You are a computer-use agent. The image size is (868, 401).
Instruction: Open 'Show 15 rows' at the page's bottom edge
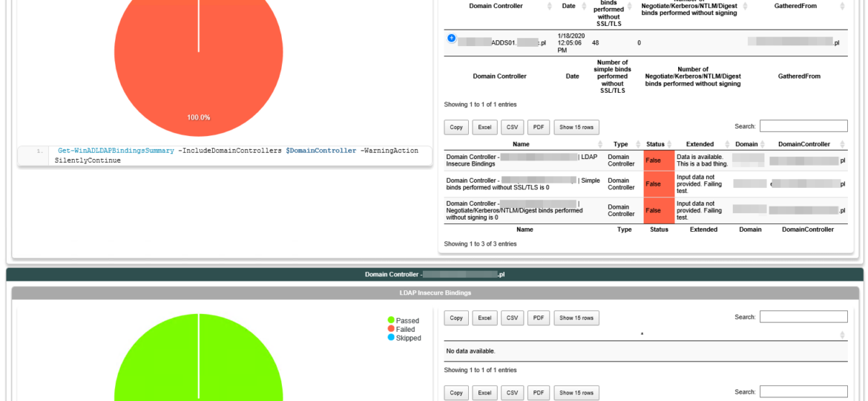pyautogui.click(x=576, y=394)
